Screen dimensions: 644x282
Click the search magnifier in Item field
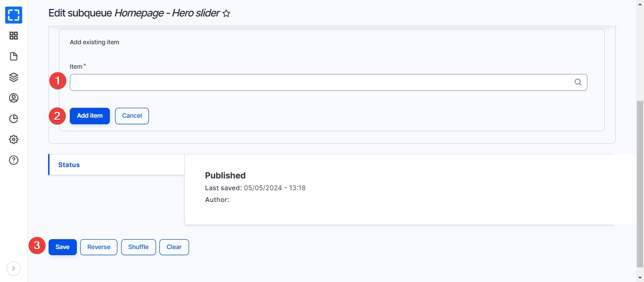(578, 82)
